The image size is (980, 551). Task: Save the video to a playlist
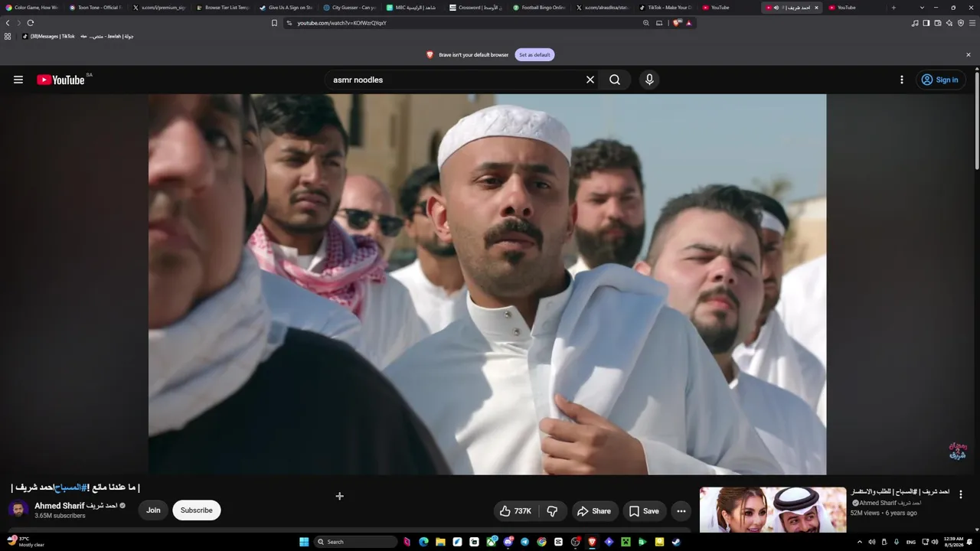tap(644, 511)
